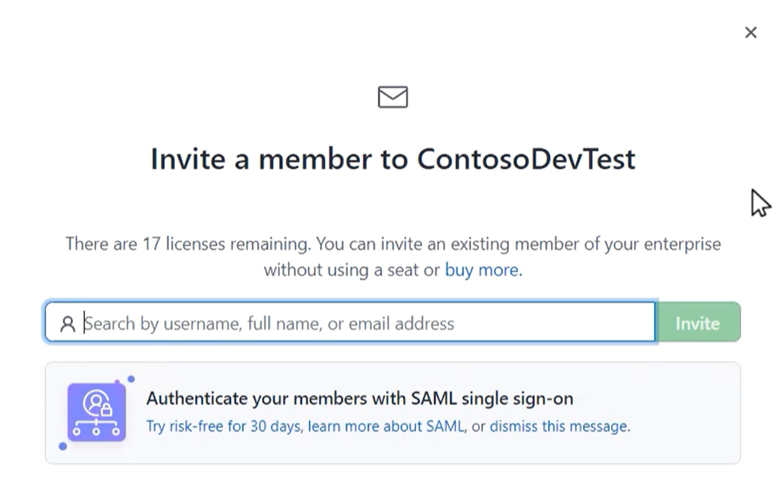Click the "single sign-on" words in banner title
Viewport: 780px width, 499px height.
coord(521,398)
